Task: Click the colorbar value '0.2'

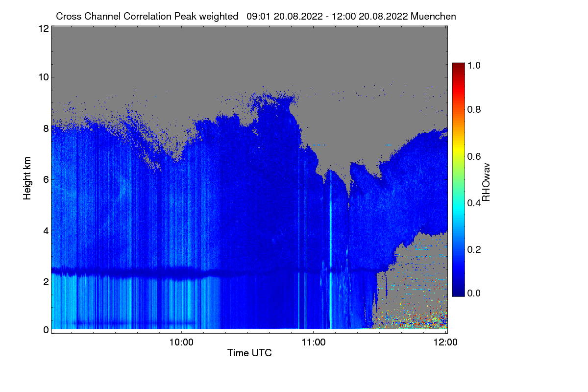Action: (x=475, y=249)
